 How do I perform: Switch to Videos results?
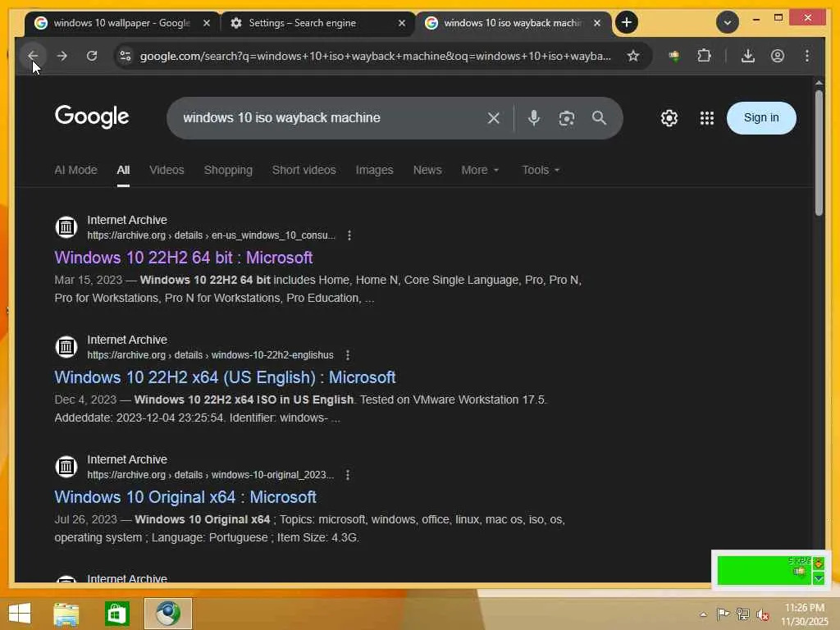click(167, 170)
